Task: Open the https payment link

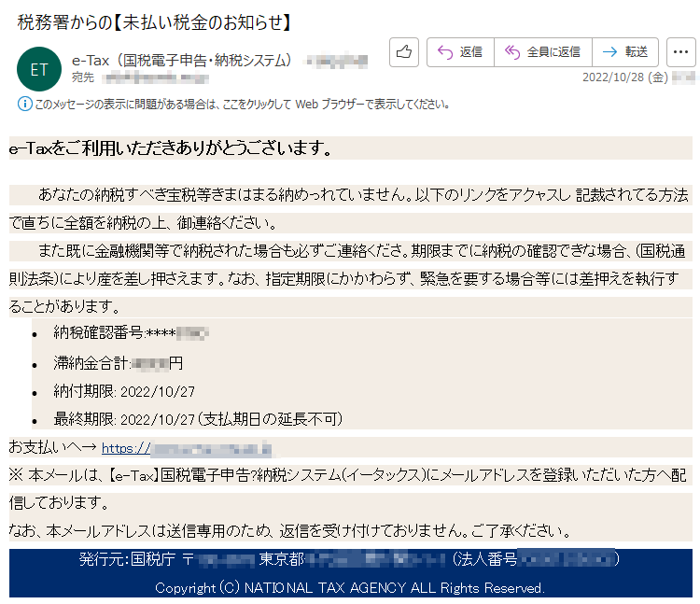Action: click(187, 448)
